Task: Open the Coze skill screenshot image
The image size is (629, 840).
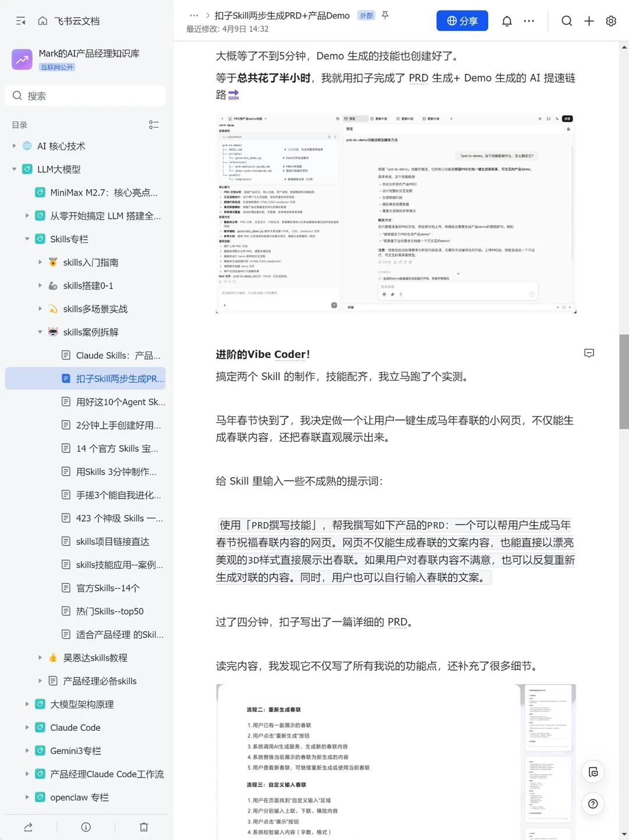Action: pos(396,214)
